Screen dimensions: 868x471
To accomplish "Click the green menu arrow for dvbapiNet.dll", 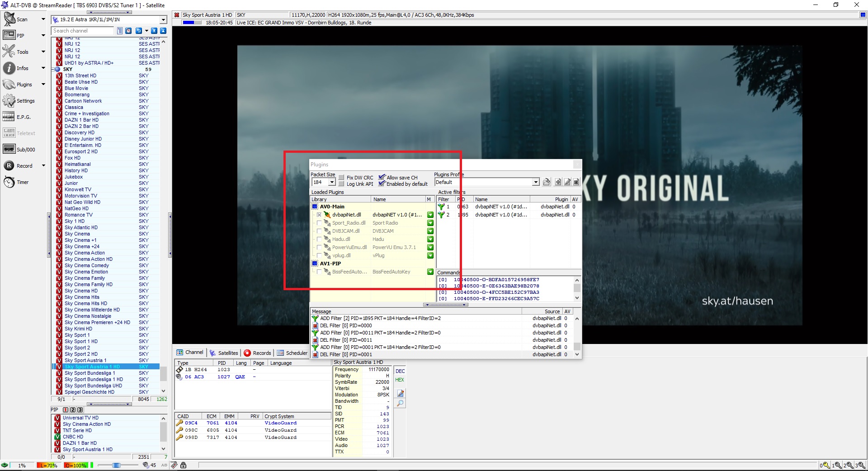I will [430, 215].
